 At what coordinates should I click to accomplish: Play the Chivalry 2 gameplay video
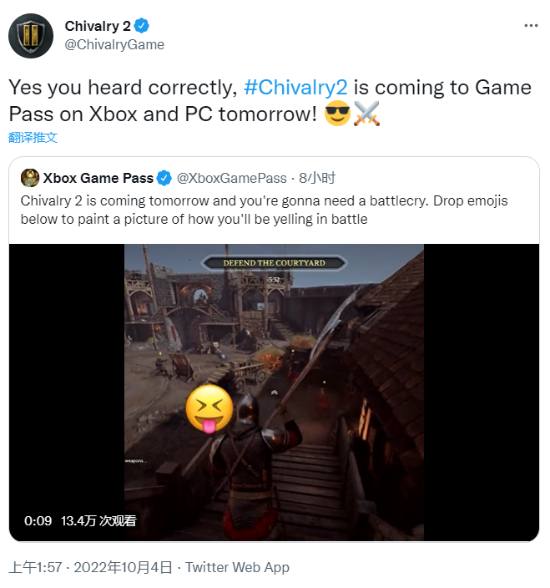click(x=274, y=392)
